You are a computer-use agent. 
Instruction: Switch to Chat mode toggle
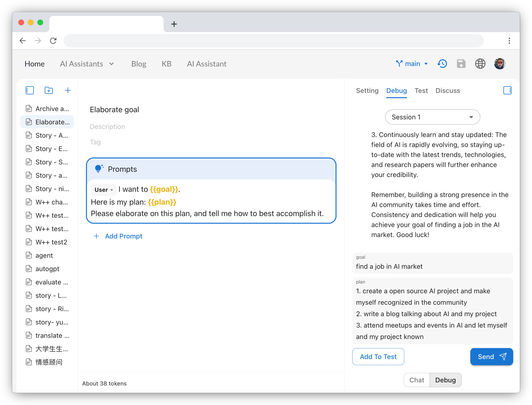(x=417, y=380)
